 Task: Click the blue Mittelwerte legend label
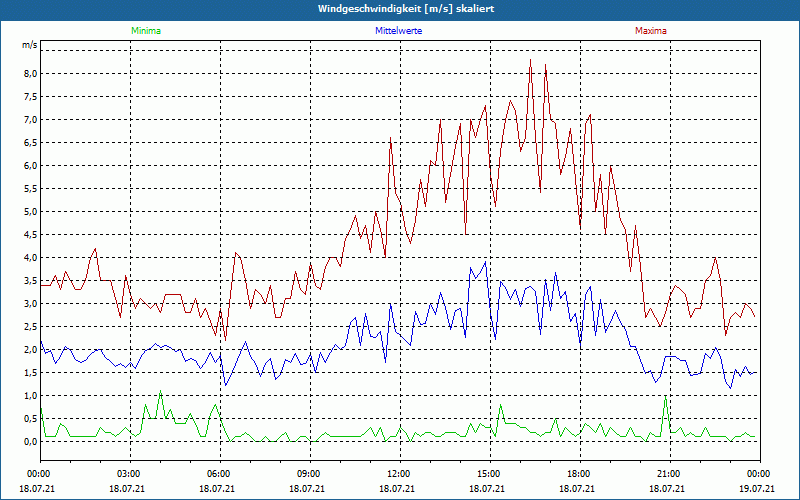tap(398, 31)
